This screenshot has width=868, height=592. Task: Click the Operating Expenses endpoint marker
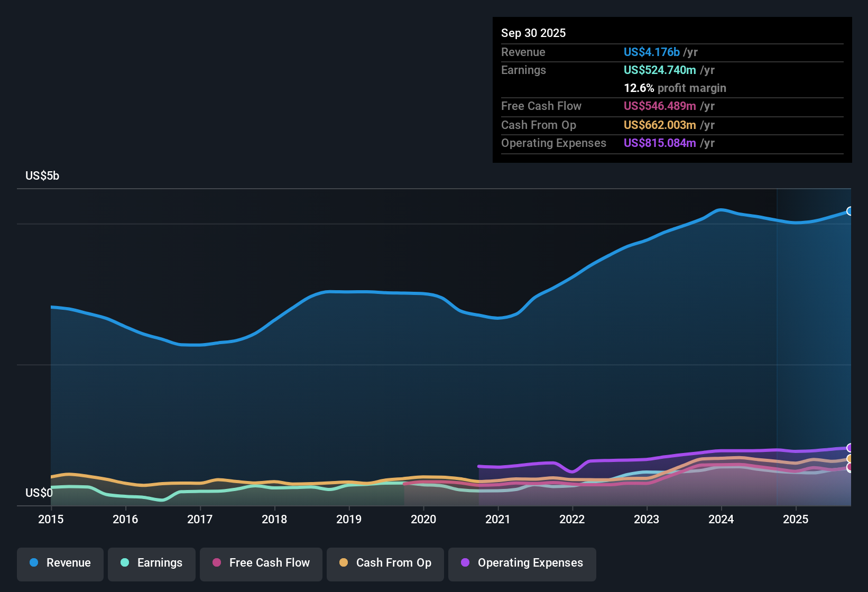click(850, 447)
